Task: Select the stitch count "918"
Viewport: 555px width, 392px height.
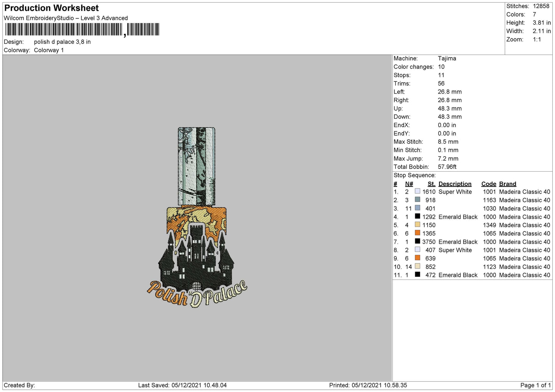Action: [431, 200]
